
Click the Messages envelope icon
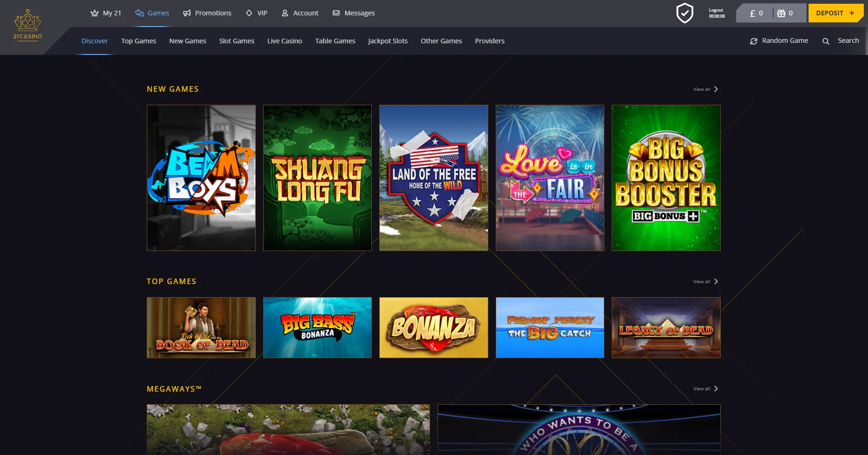[336, 13]
